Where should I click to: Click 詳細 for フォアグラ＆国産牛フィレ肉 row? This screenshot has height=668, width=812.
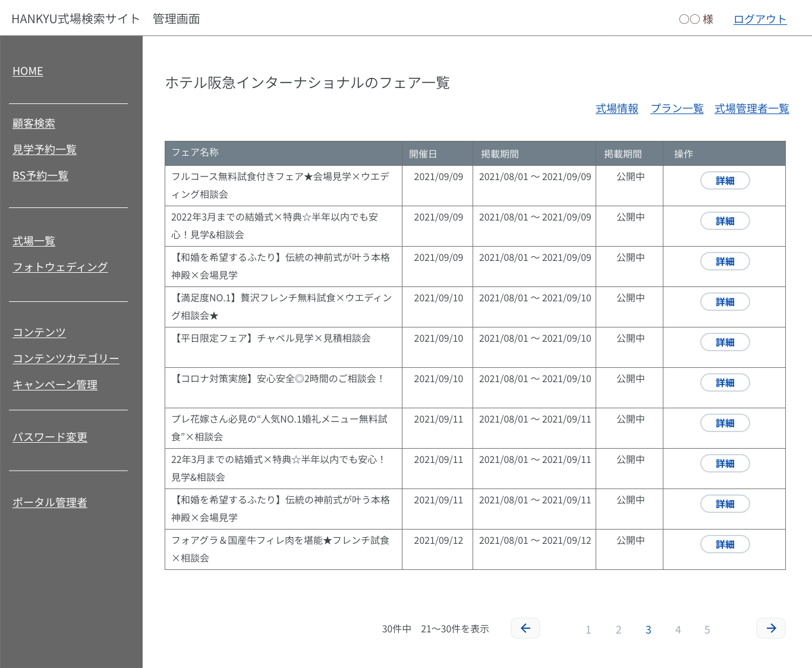[725, 544]
